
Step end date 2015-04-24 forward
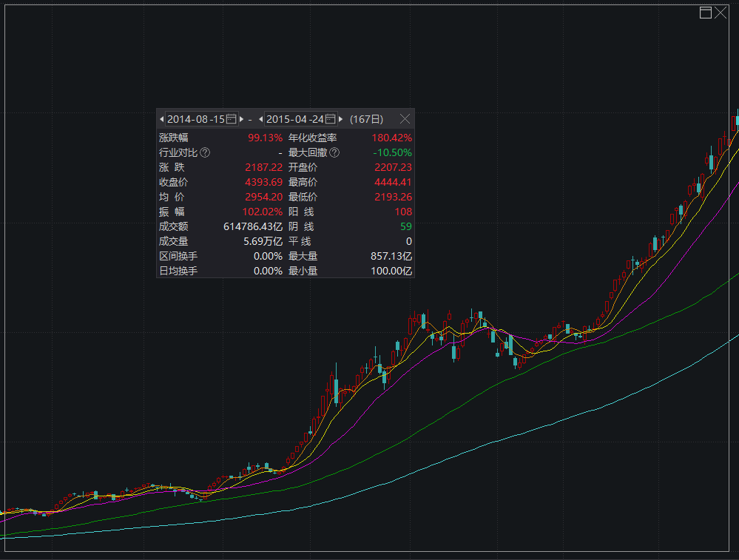tap(341, 119)
